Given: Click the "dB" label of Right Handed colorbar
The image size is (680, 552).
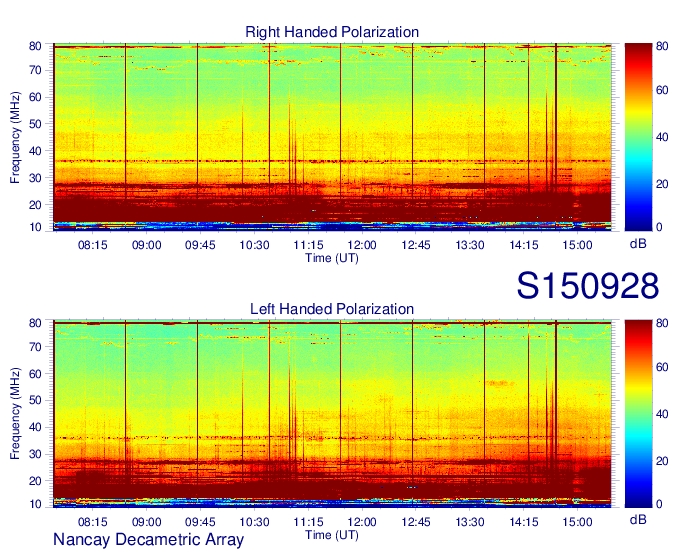Looking at the screenshot, I should [638, 244].
